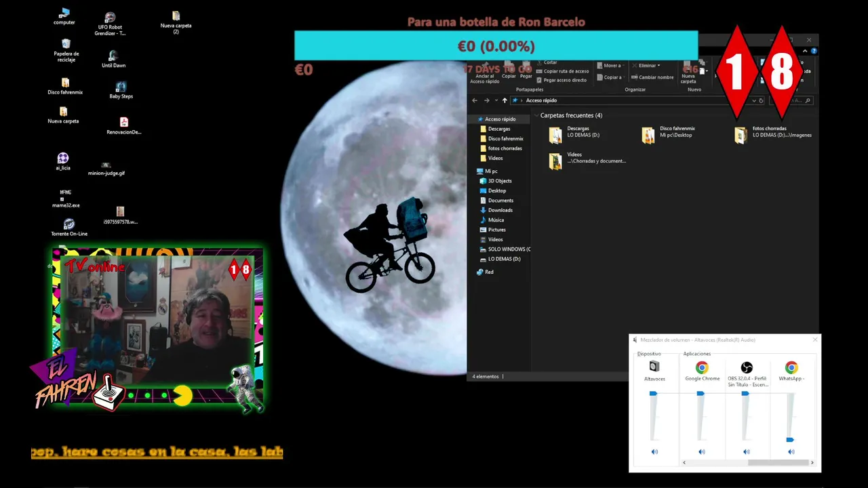Open the Torrente On-Line shortcut
Viewport: 868px width, 488px height.
pyautogui.click(x=69, y=228)
